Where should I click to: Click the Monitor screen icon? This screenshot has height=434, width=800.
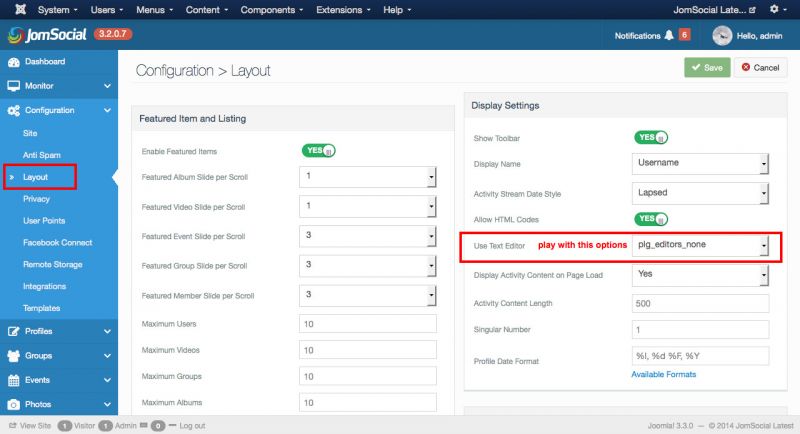14,86
